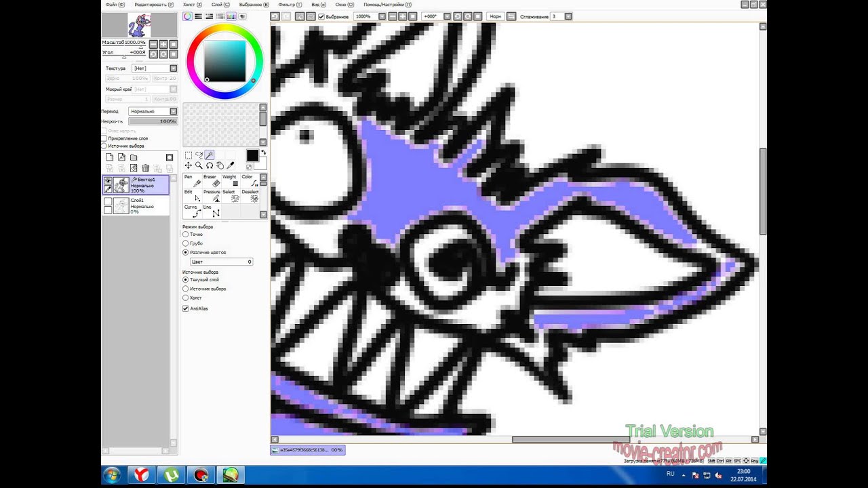Screen dimensions: 868x488
Task: Choose the Color vector tool
Action: [250, 180]
